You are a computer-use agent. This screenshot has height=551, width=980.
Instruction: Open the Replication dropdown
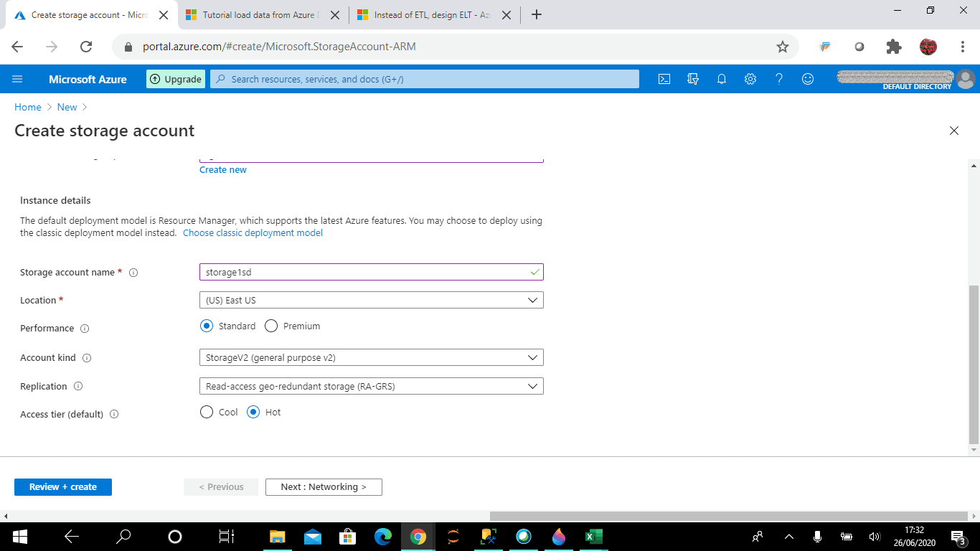(x=371, y=386)
